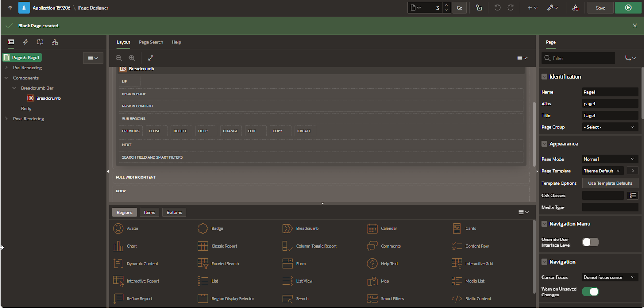
Task: Select the Buttons gallery tab
Action: click(x=174, y=212)
